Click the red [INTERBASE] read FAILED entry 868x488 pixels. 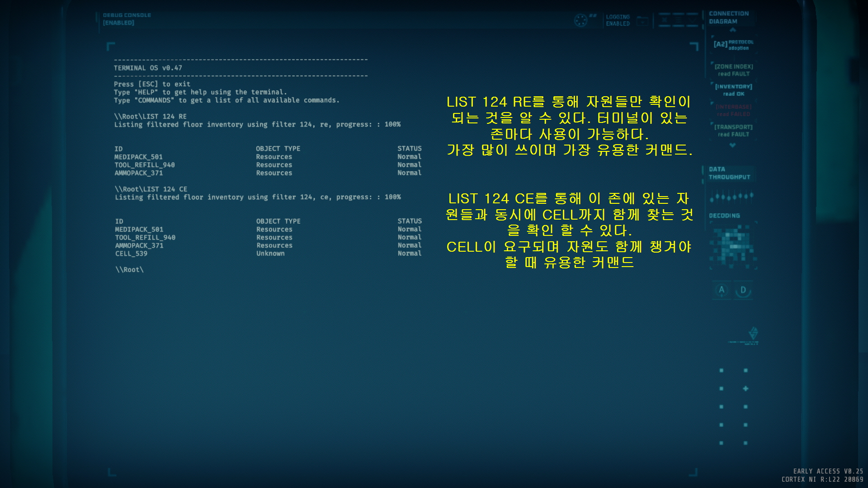point(733,110)
